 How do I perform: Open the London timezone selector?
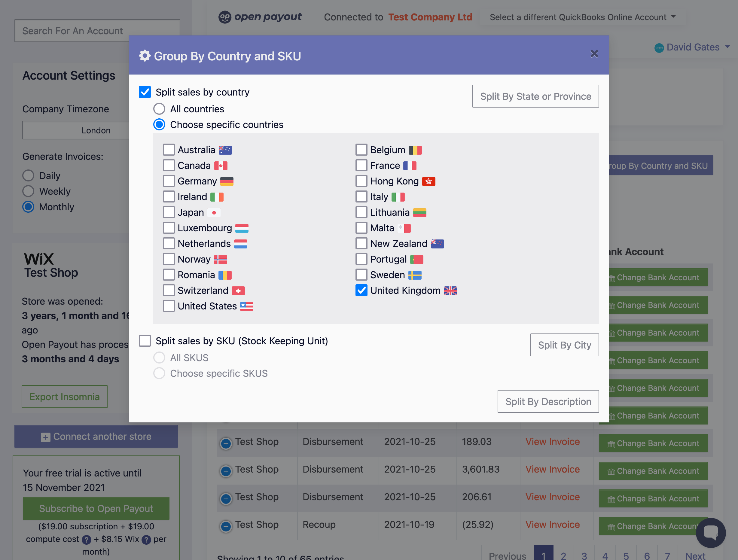point(76,130)
